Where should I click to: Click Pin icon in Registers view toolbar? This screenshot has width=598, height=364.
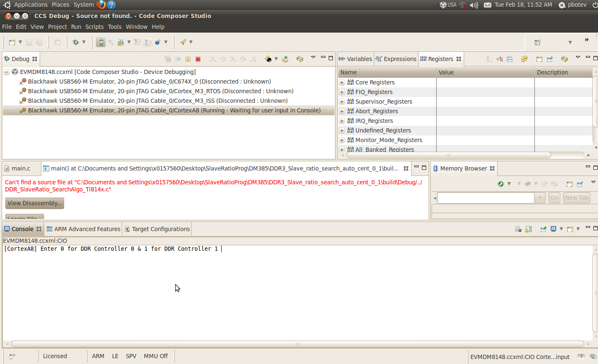[x=549, y=59]
